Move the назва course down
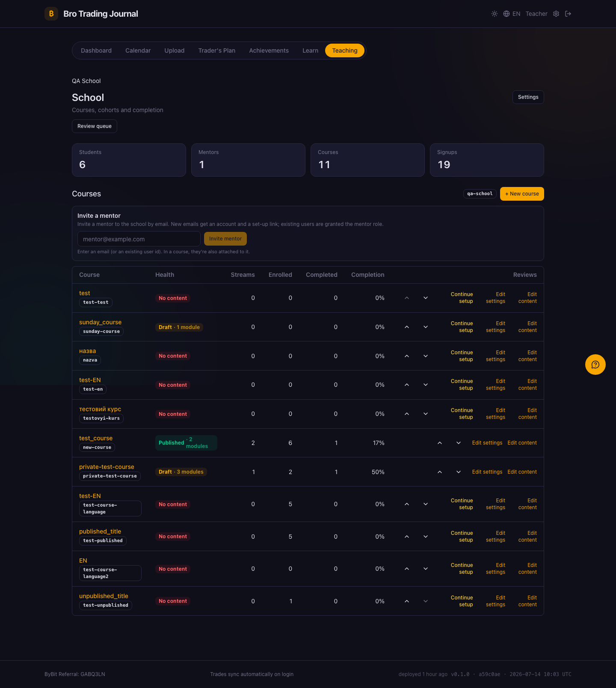Image resolution: width=616 pixels, height=688 pixels. [x=426, y=356]
